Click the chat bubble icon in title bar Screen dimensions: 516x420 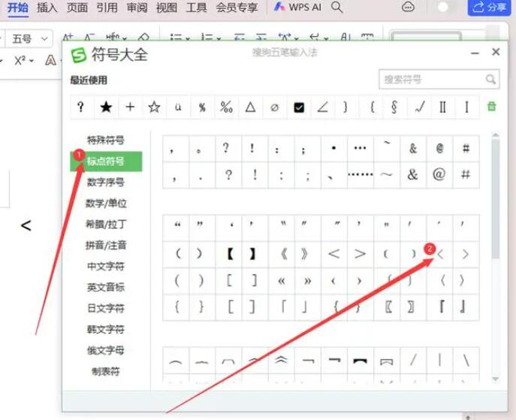(x=408, y=8)
